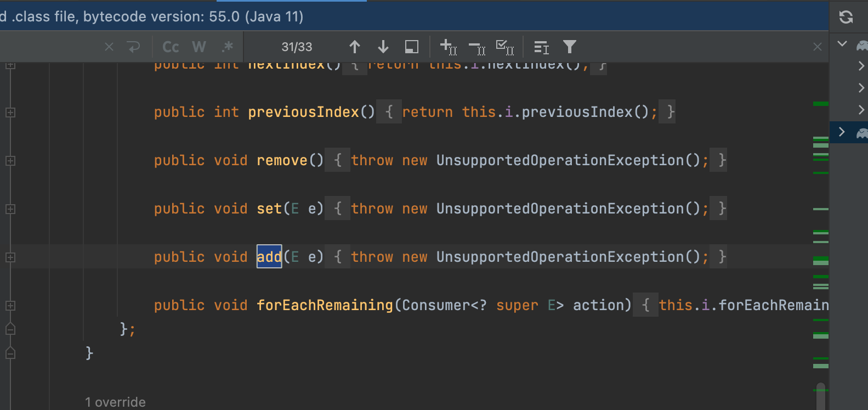Click the "forEachRemaining" method name
The width and height of the screenshot is (868, 410).
coord(325,306)
